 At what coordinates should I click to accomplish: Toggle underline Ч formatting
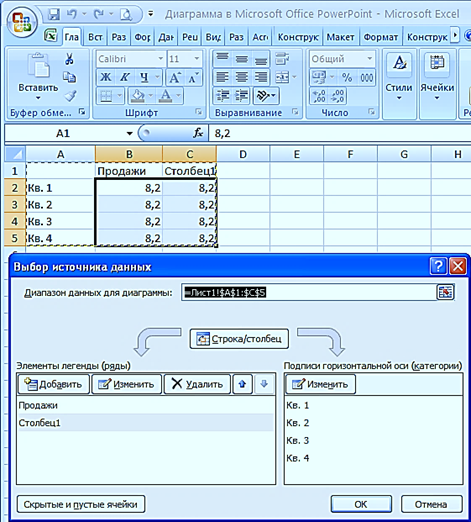pyautogui.click(x=144, y=78)
